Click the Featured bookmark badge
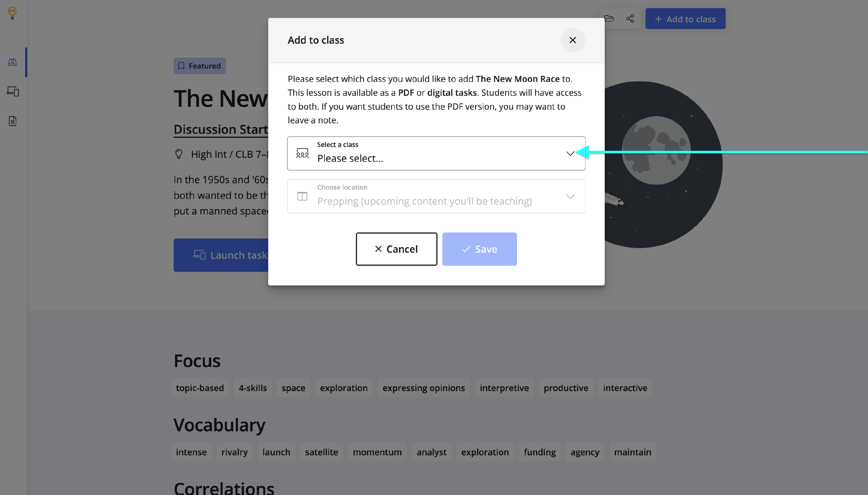The image size is (868, 495). click(199, 66)
